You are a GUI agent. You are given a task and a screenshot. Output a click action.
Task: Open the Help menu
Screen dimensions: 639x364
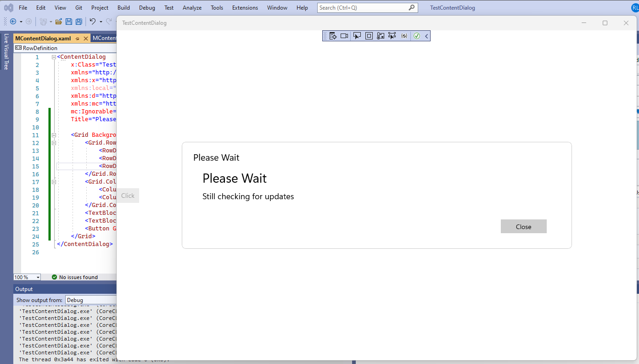[x=303, y=8]
